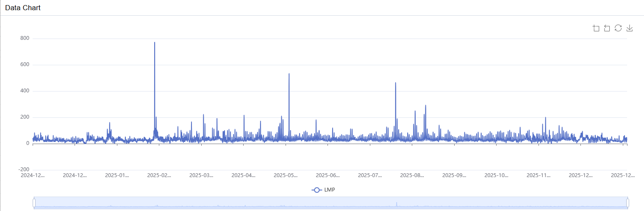Activate the area zoom tool icon
The image size is (644, 211).
click(x=596, y=28)
